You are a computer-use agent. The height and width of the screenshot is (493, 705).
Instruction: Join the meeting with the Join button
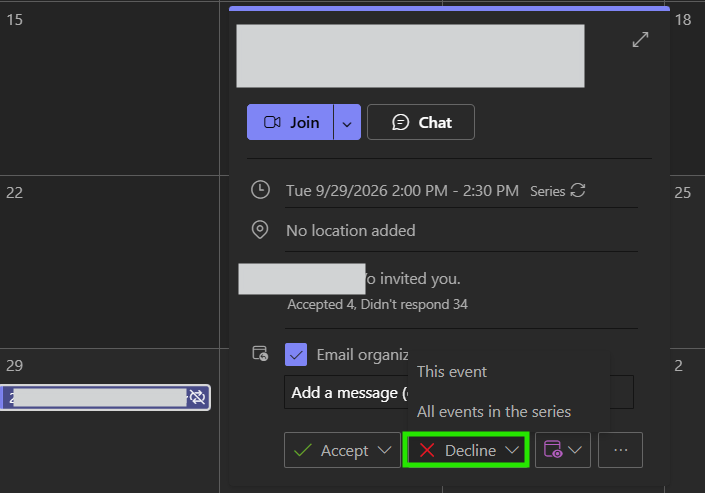[x=290, y=122]
